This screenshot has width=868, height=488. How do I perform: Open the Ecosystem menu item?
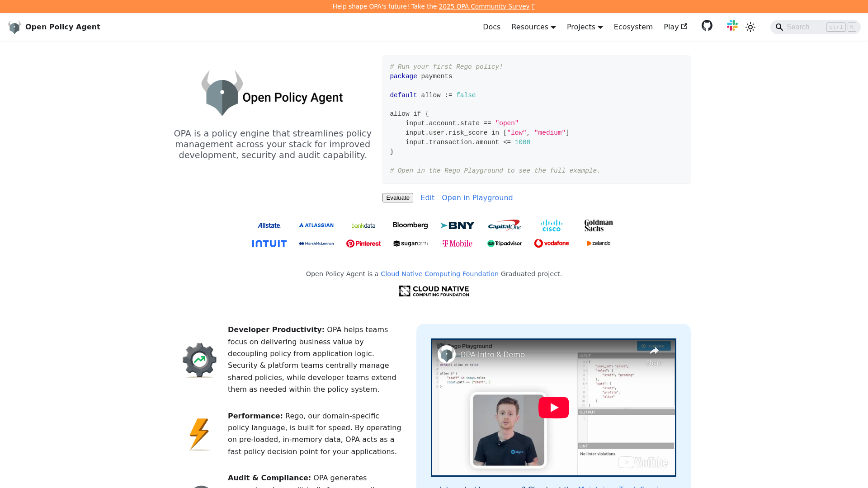click(x=633, y=27)
